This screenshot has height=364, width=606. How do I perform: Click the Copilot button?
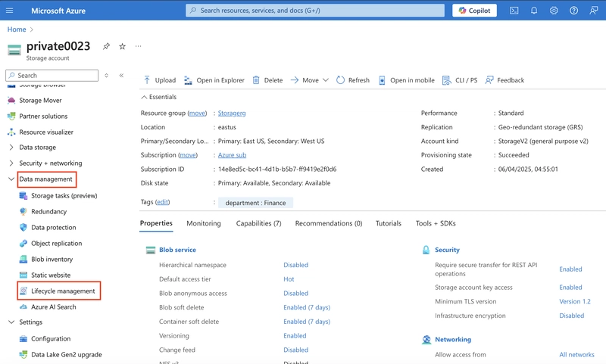474,11
